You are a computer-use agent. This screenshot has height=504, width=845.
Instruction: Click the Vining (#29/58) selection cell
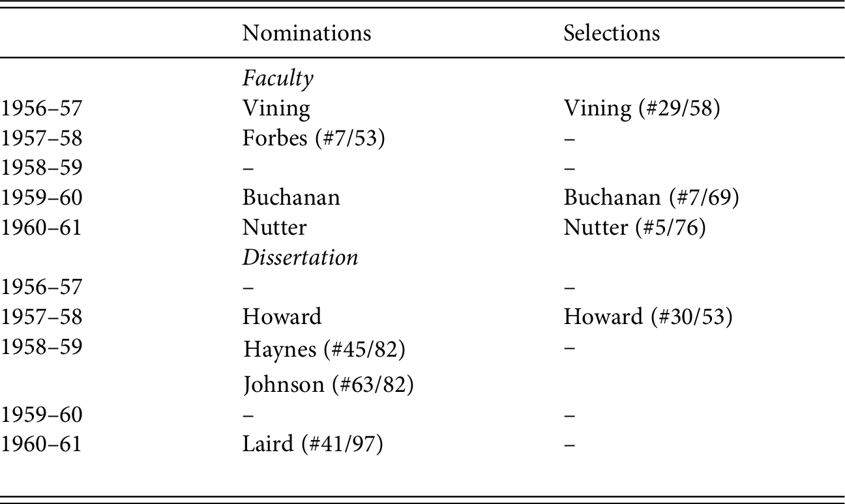pyautogui.click(x=642, y=108)
